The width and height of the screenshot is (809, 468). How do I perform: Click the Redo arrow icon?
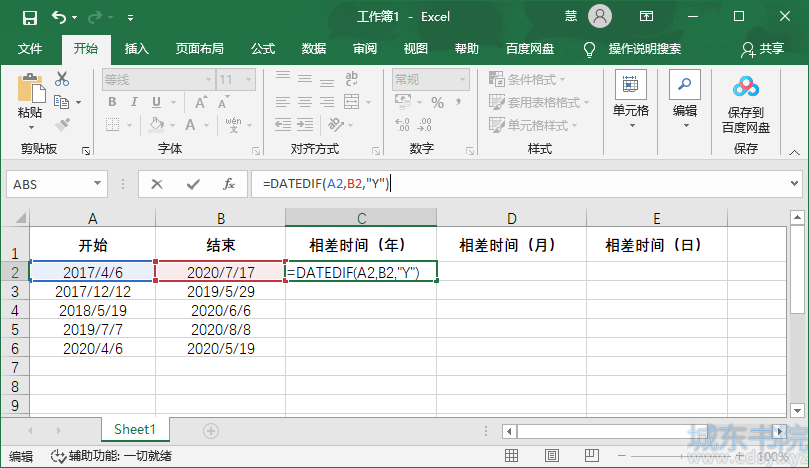[x=95, y=18]
